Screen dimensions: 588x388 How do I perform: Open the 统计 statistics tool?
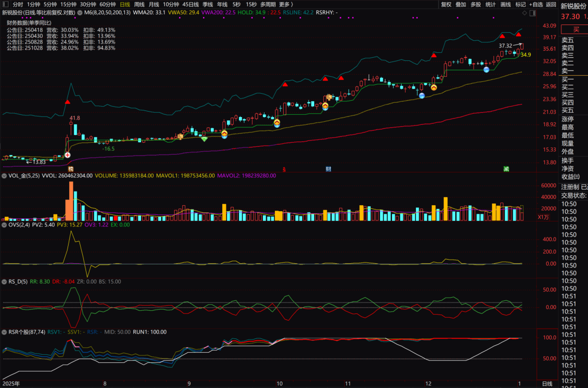491,4
